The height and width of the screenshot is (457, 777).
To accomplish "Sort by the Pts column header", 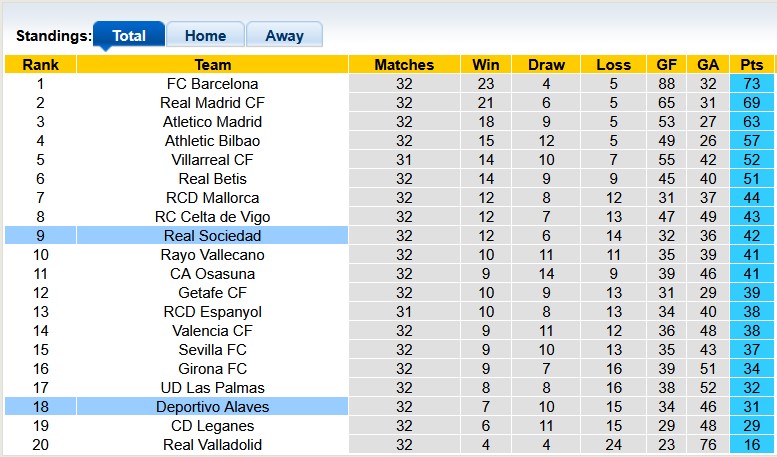I will [751, 65].
